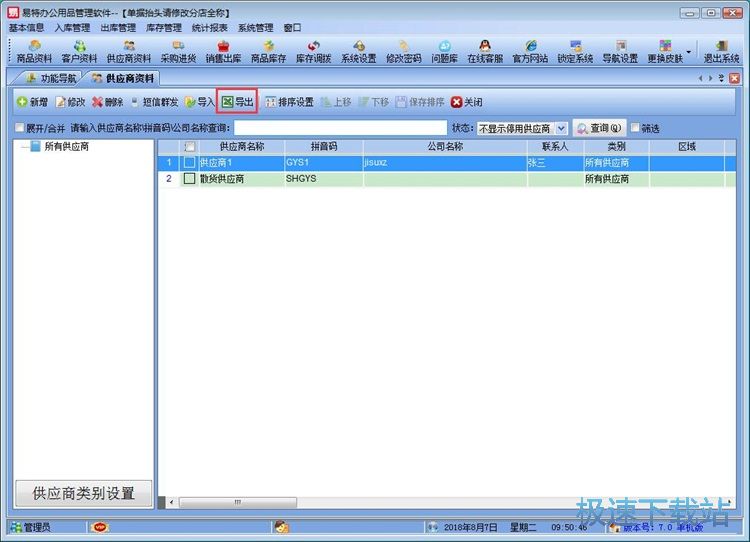Open 基本信息 menu
Screen dimensions: 750x542
[x=26, y=28]
